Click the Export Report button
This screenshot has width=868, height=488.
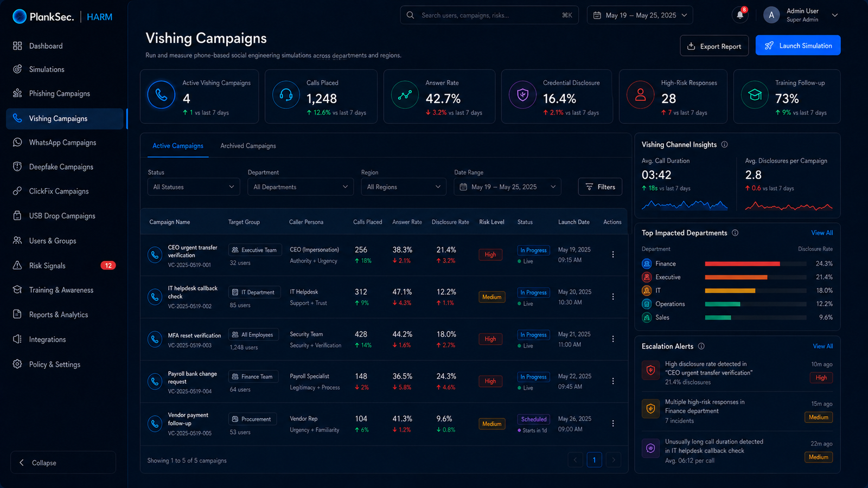coord(714,46)
